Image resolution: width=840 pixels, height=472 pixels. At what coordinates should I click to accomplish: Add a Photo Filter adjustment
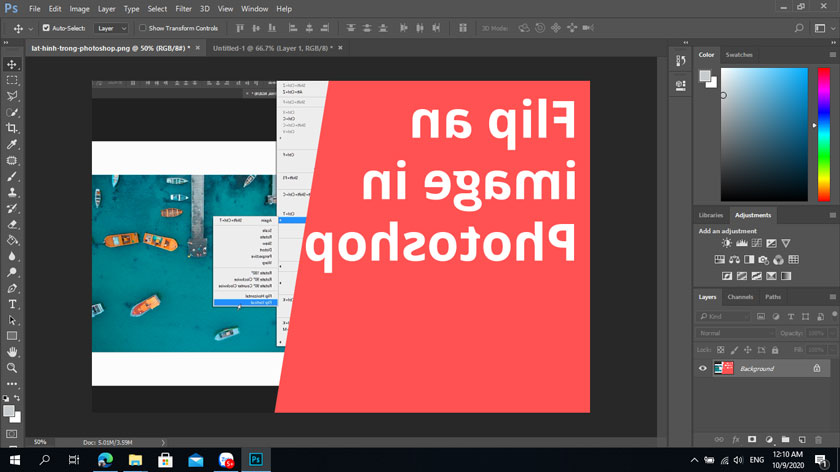click(x=764, y=260)
